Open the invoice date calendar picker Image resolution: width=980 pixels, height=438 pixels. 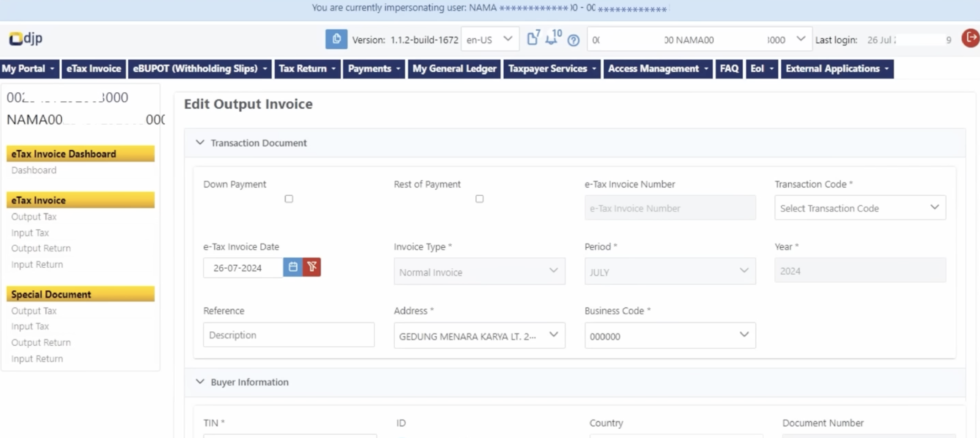[x=293, y=267]
